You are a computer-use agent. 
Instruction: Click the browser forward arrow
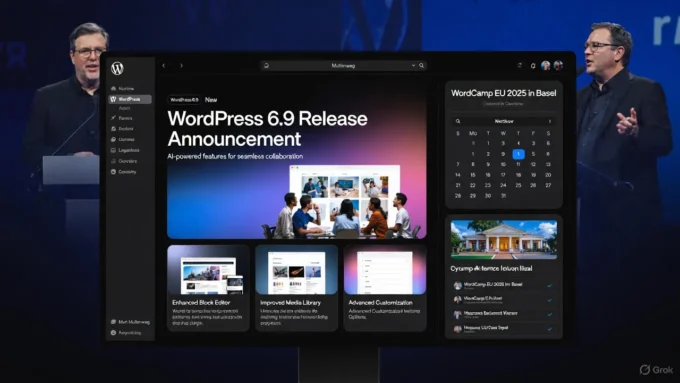181,65
